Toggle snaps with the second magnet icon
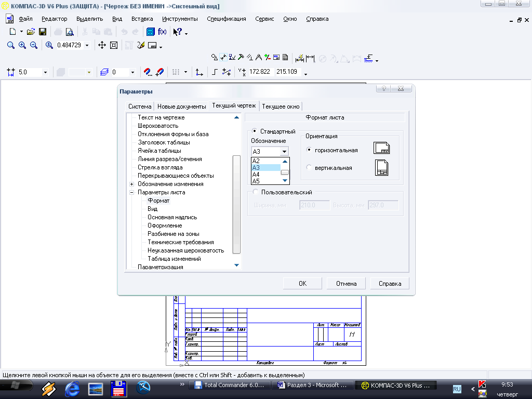 pos(159,72)
